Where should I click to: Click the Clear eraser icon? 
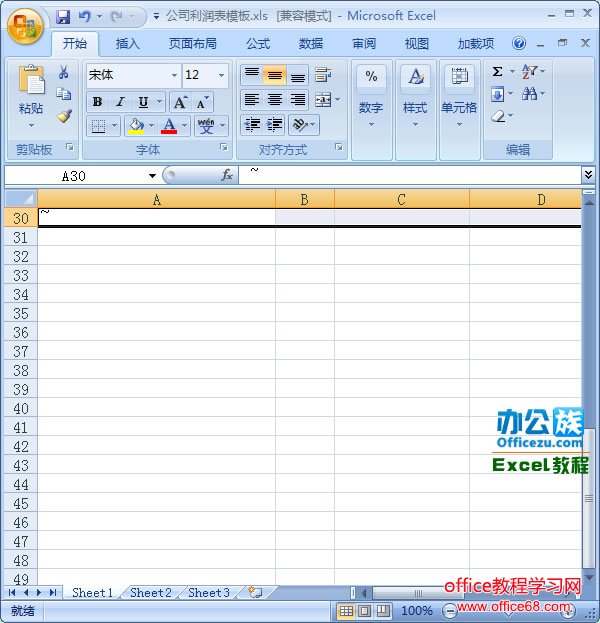pos(498,116)
